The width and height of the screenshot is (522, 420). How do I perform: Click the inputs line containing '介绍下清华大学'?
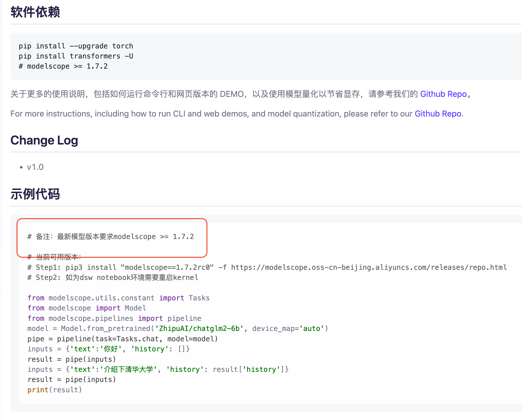click(158, 370)
